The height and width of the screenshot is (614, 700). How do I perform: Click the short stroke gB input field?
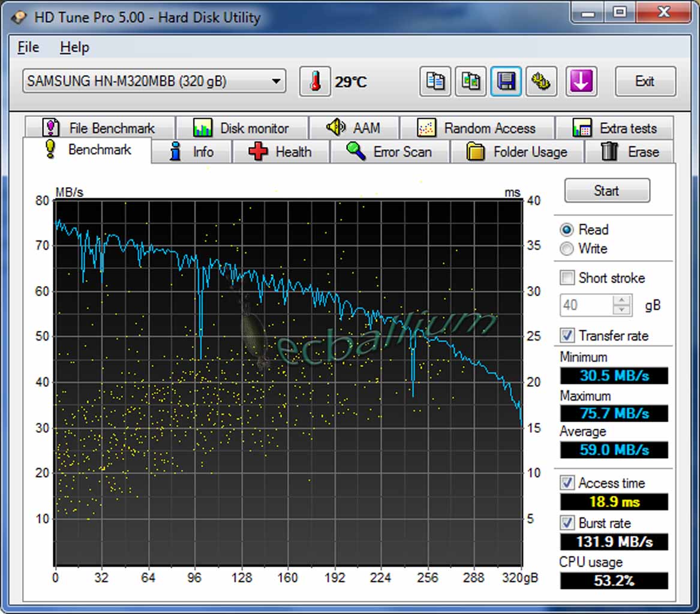(x=586, y=305)
